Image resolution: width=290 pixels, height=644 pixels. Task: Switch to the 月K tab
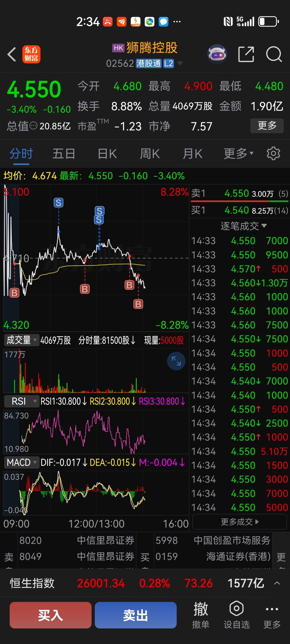[x=193, y=153]
